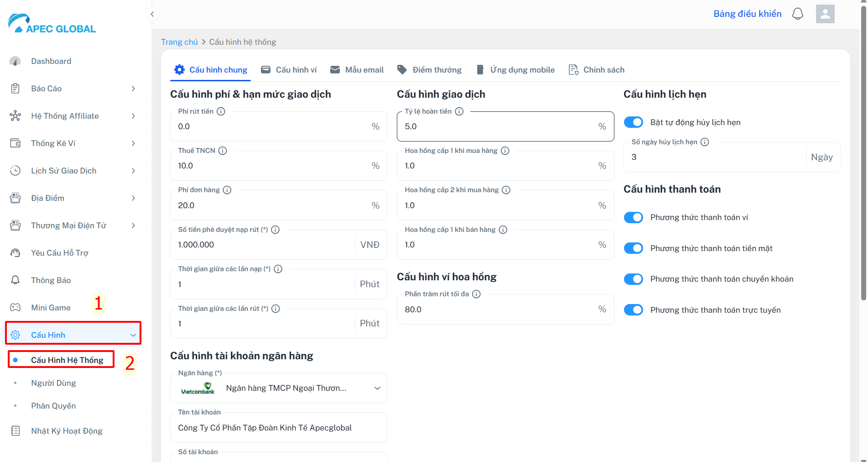Image resolution: width=868 pixels, height=462 pixels.
Task: Click info icon beside Hoa hồng cấp 1 khi mua hàng
Action: tap(505, 151)
